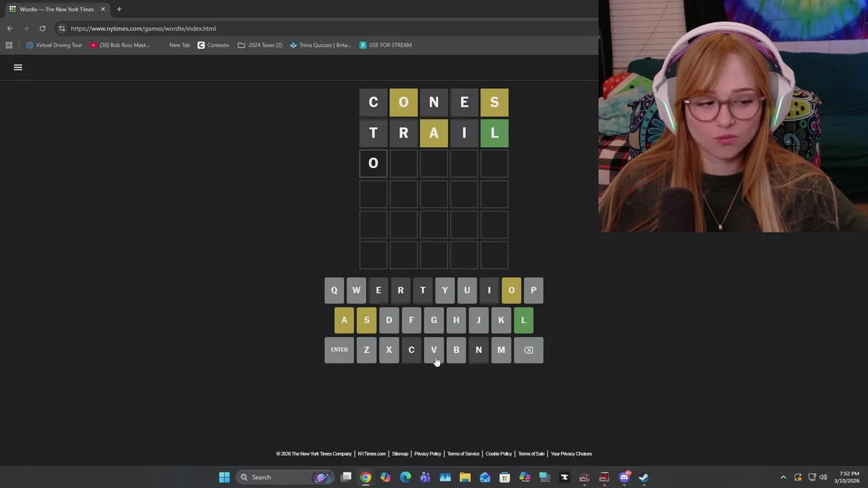Close the Wordle browser tab
The width and height of the screenshot is (868, 488).
tap(103, 9)
